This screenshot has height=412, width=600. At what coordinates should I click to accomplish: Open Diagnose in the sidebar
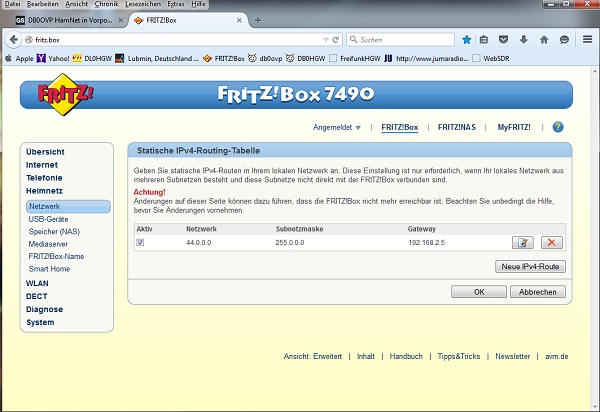coord(44,309)
